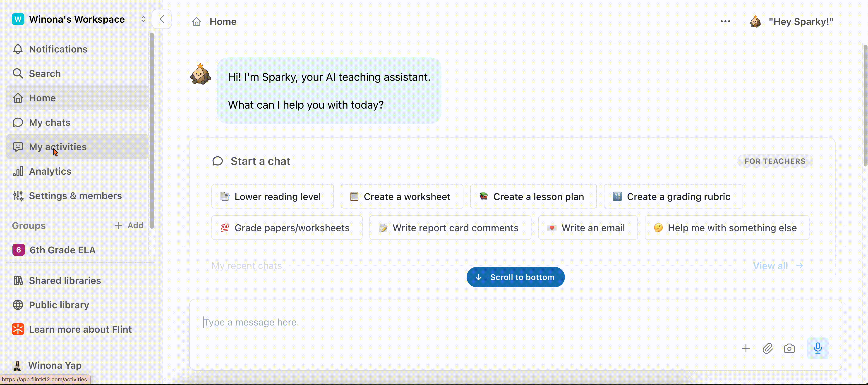Viewport: 868px width, 385px height.
Task: Click the plus icon in message box
Action: tap(746, 348)
